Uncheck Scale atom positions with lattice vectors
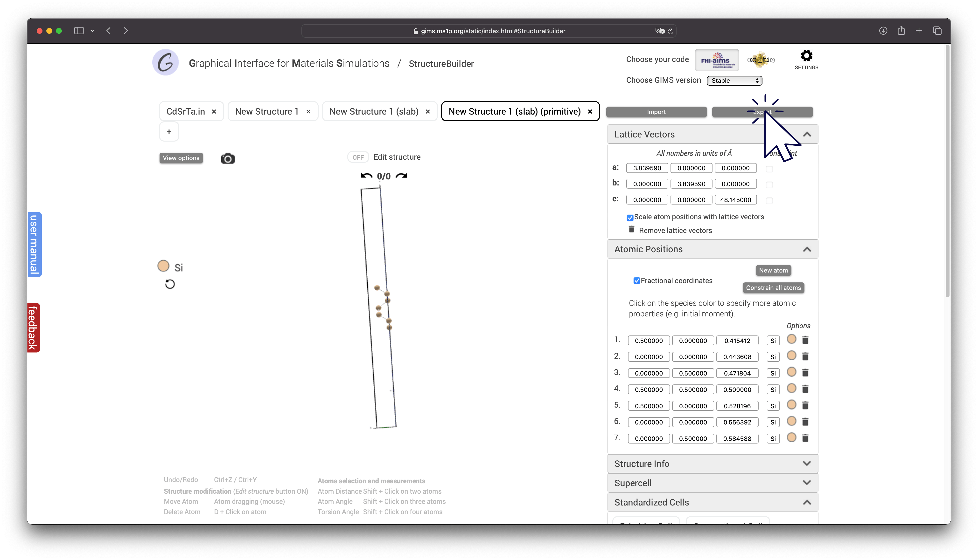Viewport: 978px width, 560px height. 630,218
